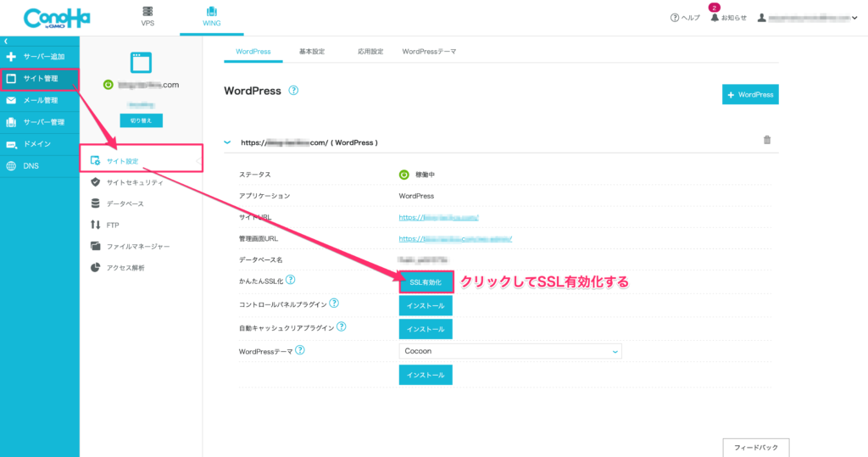Switch to the WordPress tab
The height and width of the screenshot is (457, 868).
tap(253, 52)
